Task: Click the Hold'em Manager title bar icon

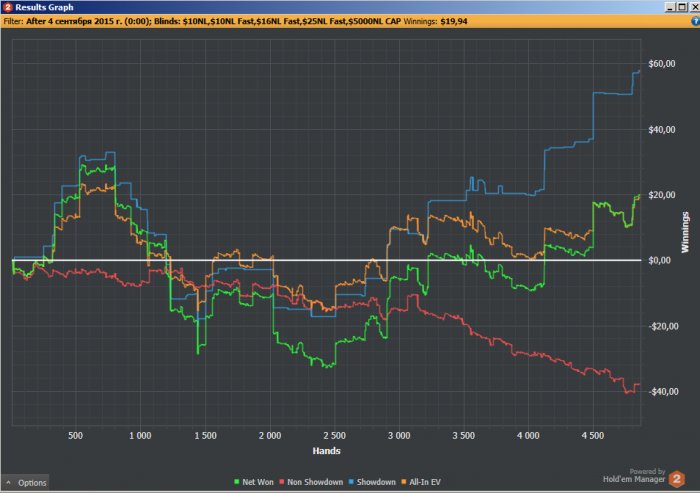Action: click(8, 6)
